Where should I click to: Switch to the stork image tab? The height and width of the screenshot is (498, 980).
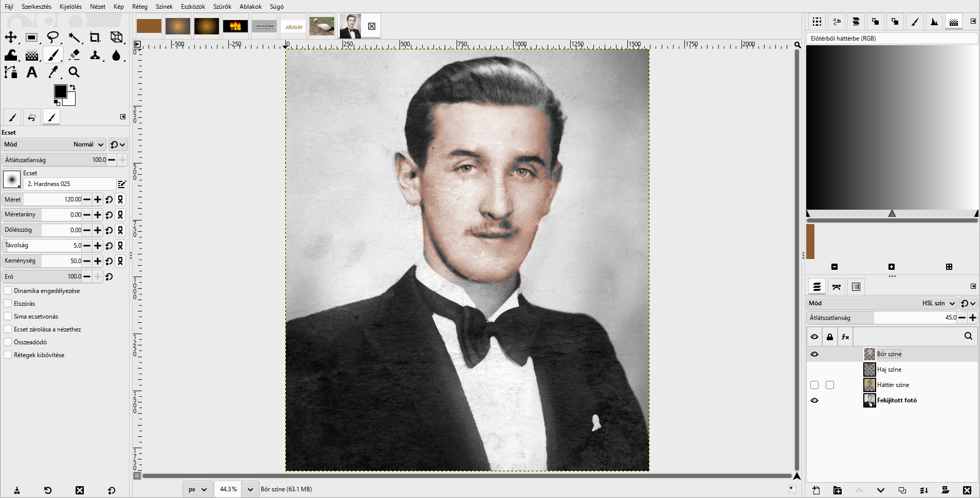tap(322, 26)
